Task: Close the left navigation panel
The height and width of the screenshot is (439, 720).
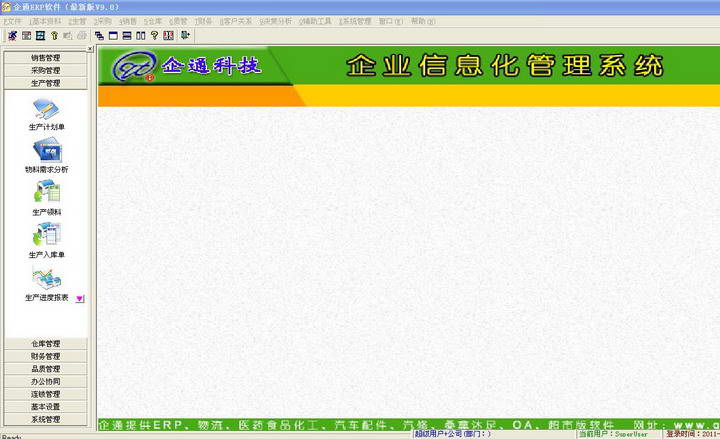Action: [91, 47]
